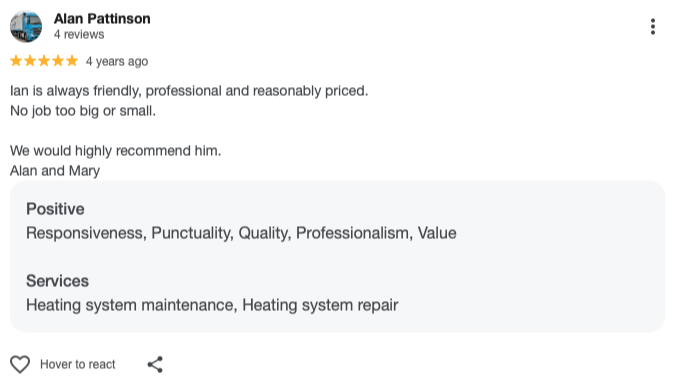Click the "Positive" heading
676x385 pixels.
[x=55, y=209]
